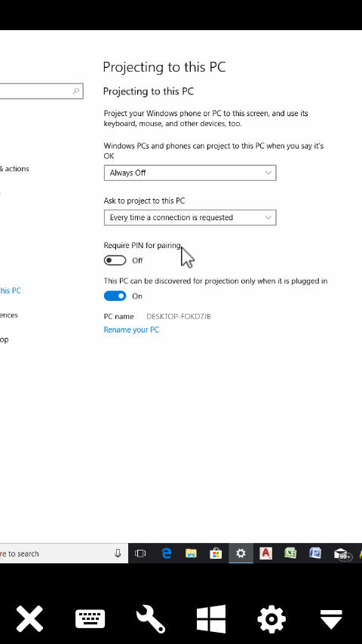Open Microsoft Edge from the taskbar
Screen dimensions: 362x644
pyautogui.click(x=166, y=554)
